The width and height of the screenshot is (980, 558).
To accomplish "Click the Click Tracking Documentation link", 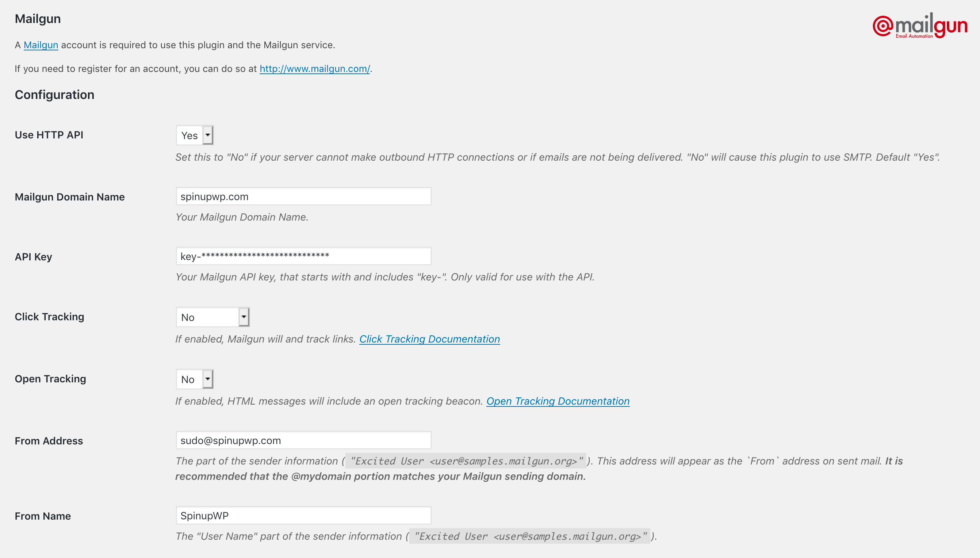I will click(429, 339).
